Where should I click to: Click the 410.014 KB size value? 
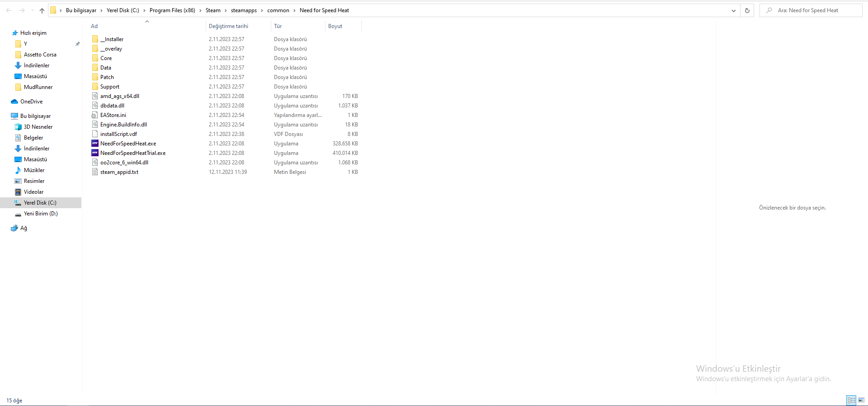pyautogui.click(x=345, y=153)
